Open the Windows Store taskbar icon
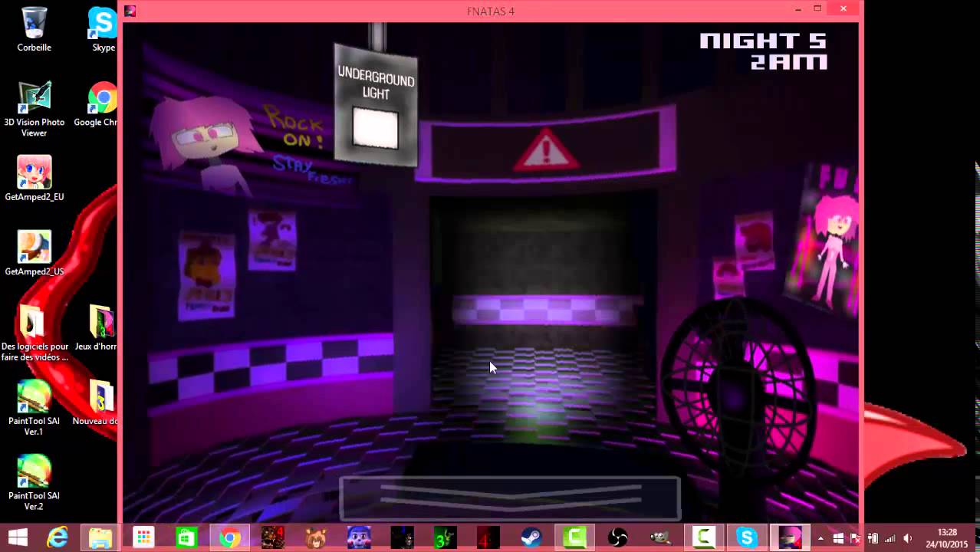Viewport: 980px width, 552px height. [186, 537]
